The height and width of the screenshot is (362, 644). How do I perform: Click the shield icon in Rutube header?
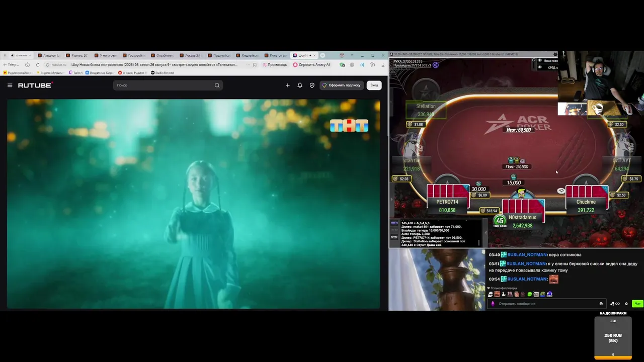[x=312, y=85]
